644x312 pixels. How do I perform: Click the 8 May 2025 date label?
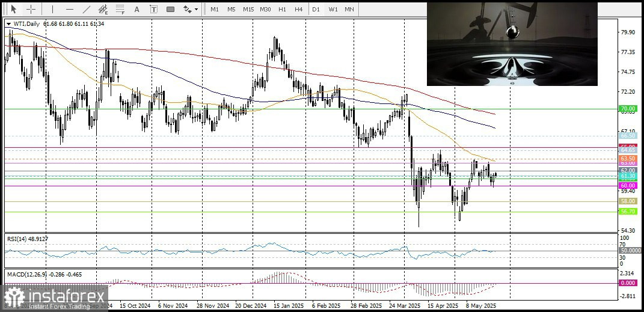480,306
